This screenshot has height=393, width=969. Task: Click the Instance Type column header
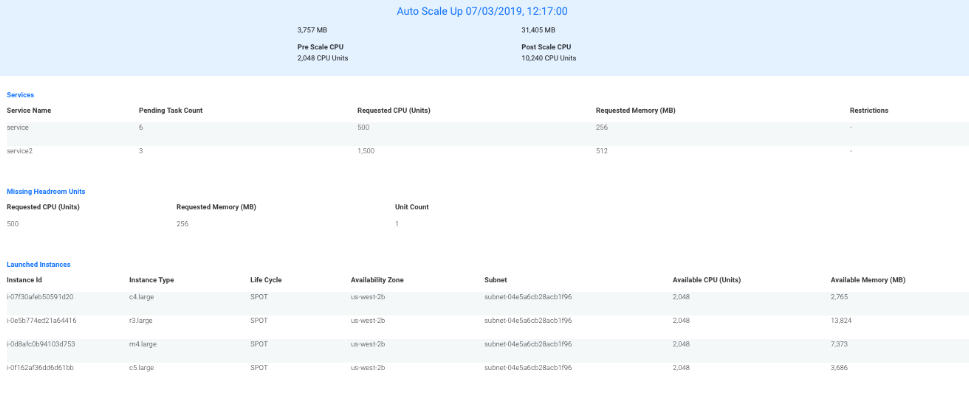(x=151, y=280)
